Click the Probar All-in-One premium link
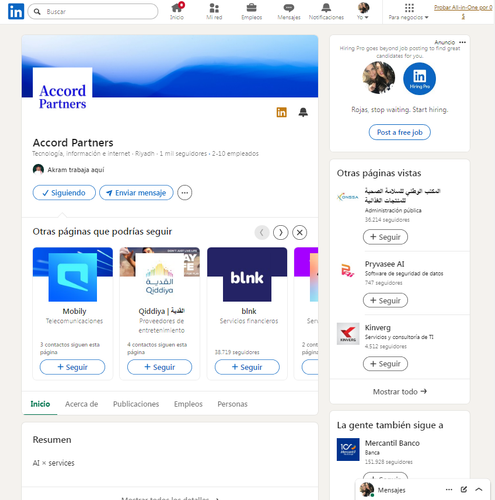Image resolution: width=495 pixels, height=500 pixels. coord(463,11)
